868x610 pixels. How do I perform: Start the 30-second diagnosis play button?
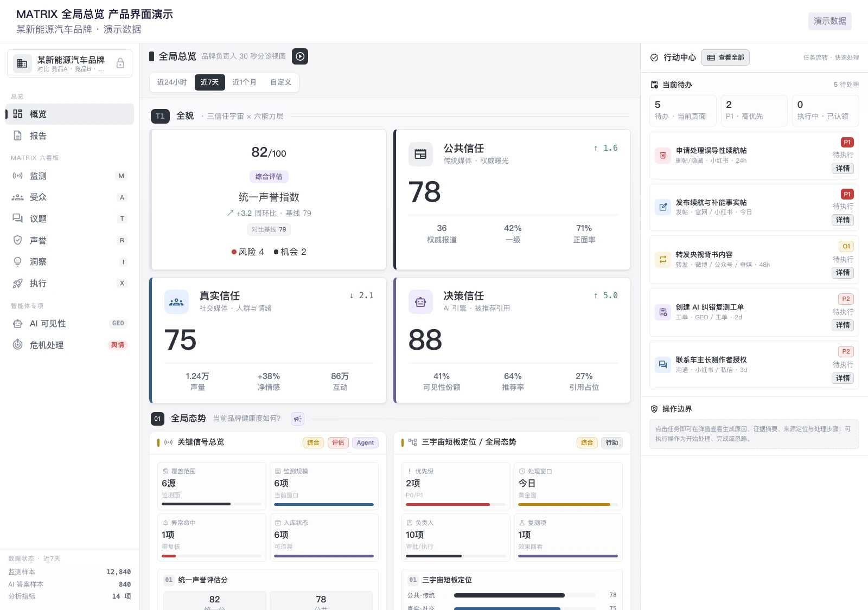[x=300, y=56]
